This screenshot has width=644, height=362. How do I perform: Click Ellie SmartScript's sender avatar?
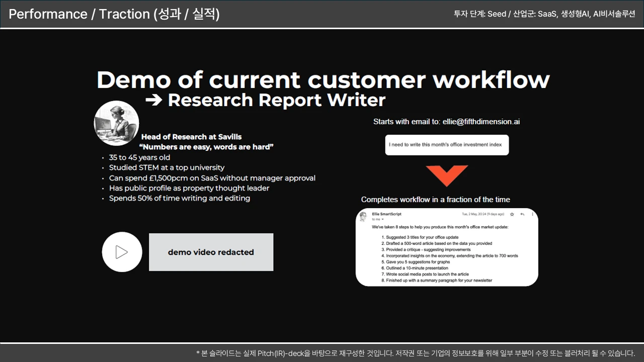click(x=363, y=216)
